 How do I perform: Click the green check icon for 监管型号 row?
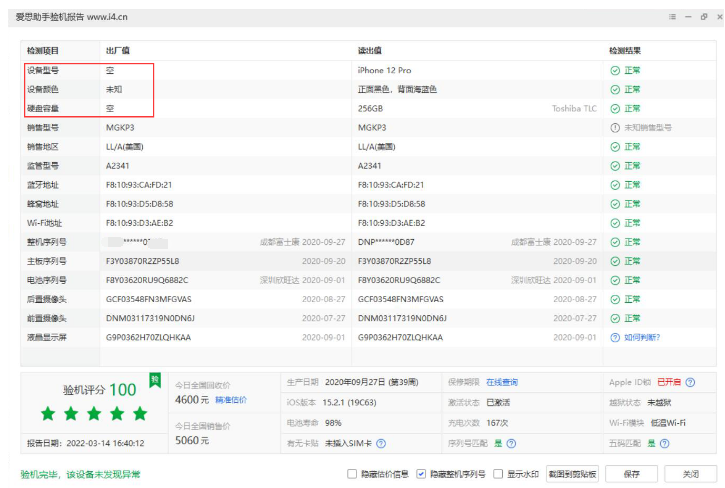pyautogui.click(x=615, y=166)
